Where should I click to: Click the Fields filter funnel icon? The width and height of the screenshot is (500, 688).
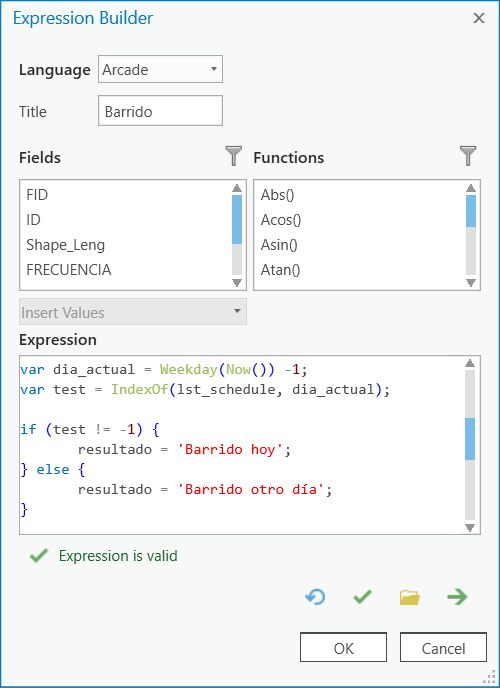(234, 157)
